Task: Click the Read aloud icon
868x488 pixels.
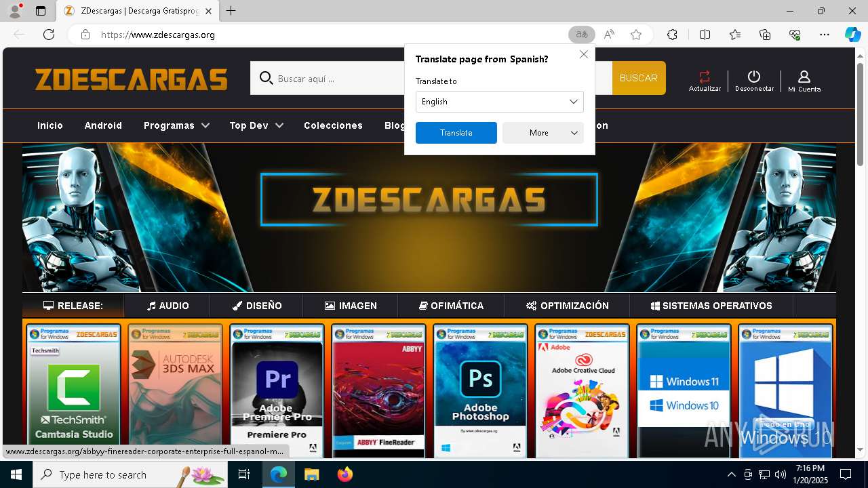Action: click(609, 35)
